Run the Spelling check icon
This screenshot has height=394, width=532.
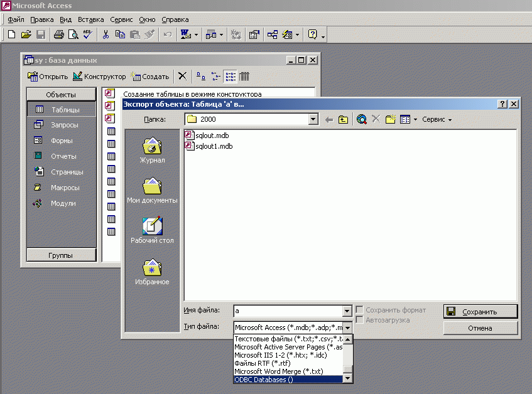point(87,35)
